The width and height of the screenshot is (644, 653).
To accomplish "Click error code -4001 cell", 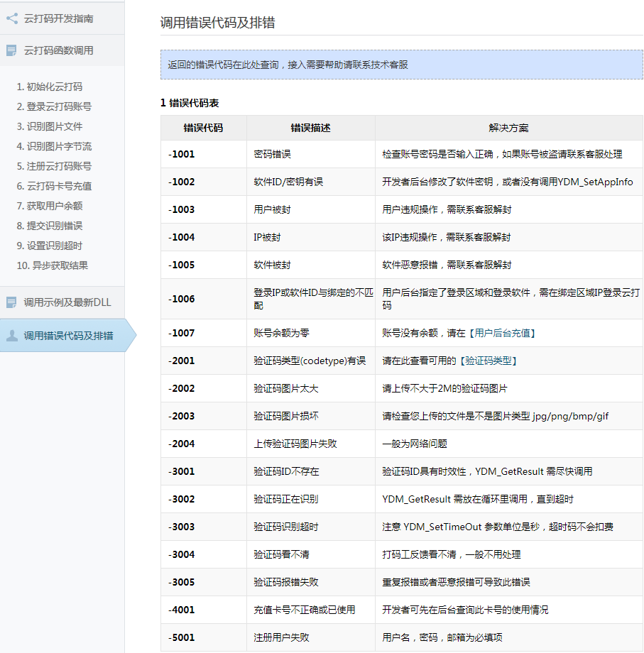I will (x=204, y=610).
